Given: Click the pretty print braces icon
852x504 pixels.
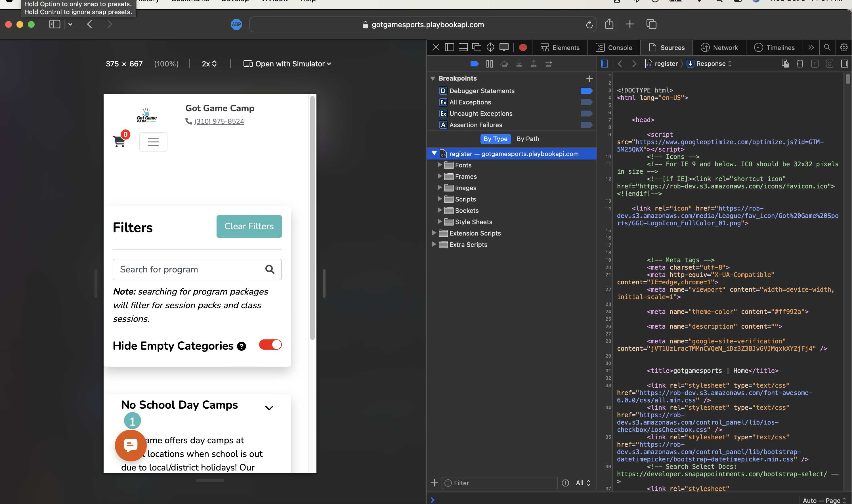Looking at the screenshot, I should (800, 64).
